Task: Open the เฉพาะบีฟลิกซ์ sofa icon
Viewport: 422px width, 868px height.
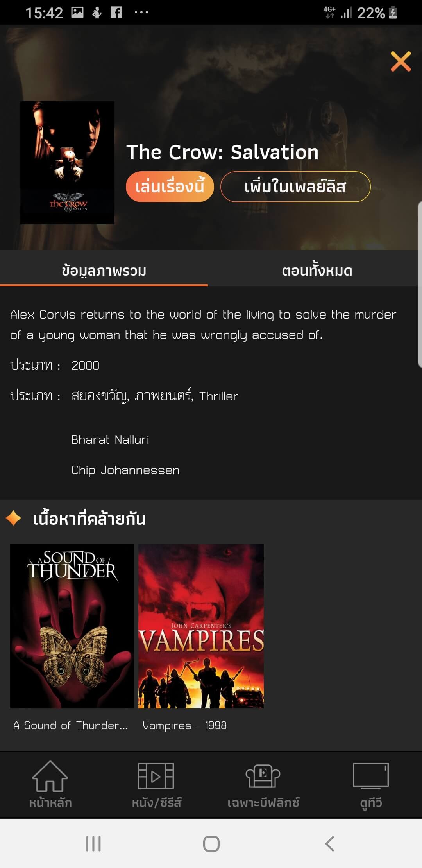Action: coord(263,776)
